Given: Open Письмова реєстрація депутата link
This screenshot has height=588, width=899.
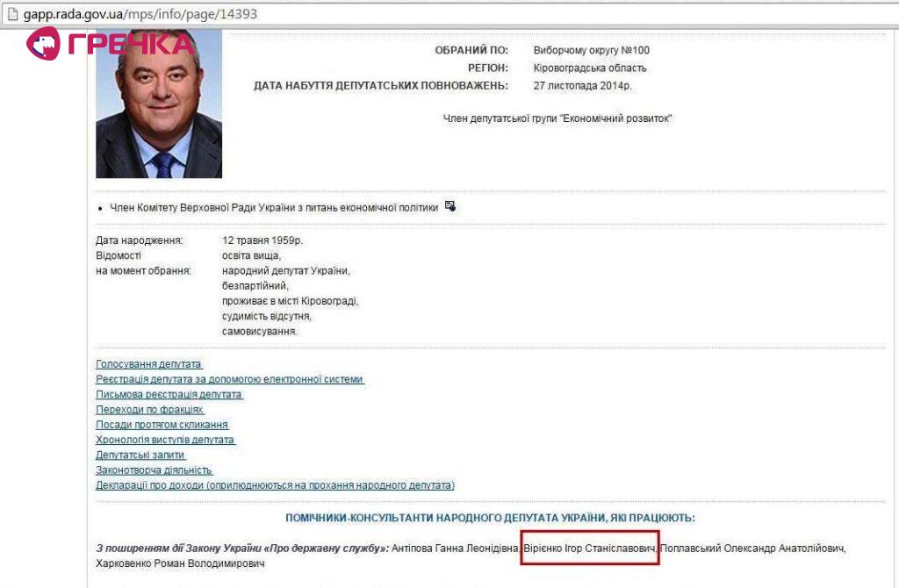Looking at the screenshot, I should 169,394.
